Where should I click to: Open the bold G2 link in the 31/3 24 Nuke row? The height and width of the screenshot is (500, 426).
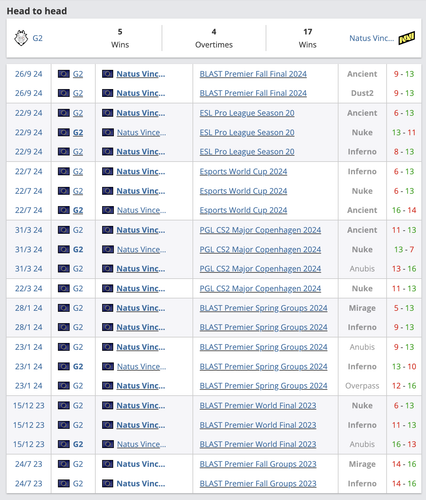[78, 249]
